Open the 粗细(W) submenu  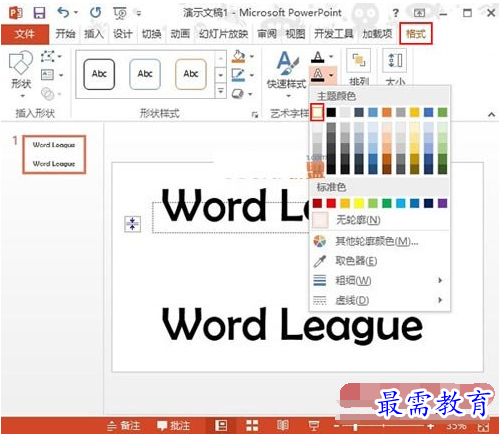(379, 281)
